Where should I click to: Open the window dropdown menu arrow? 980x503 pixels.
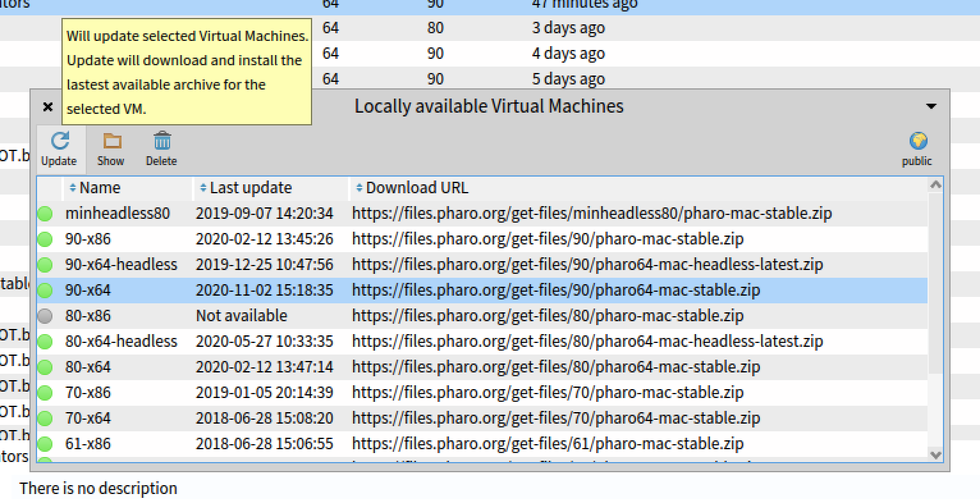(931, 106)
